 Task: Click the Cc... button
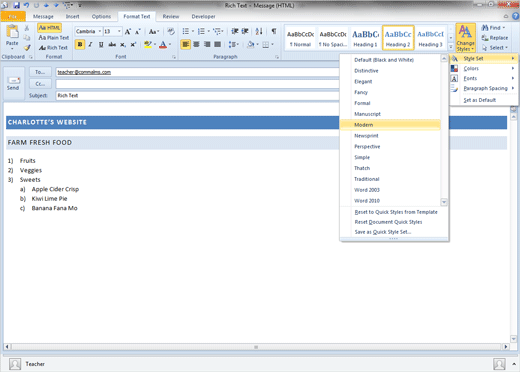(x=40, y=84)
